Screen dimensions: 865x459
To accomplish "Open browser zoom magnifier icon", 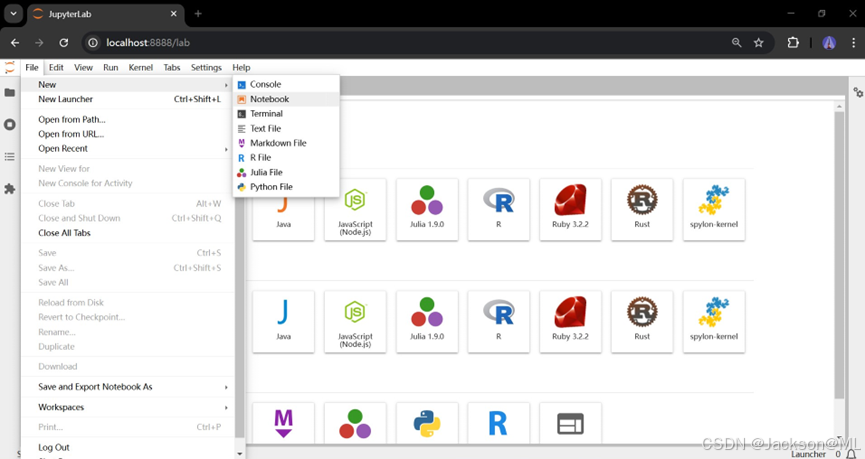I will click(x=736, y=42).
